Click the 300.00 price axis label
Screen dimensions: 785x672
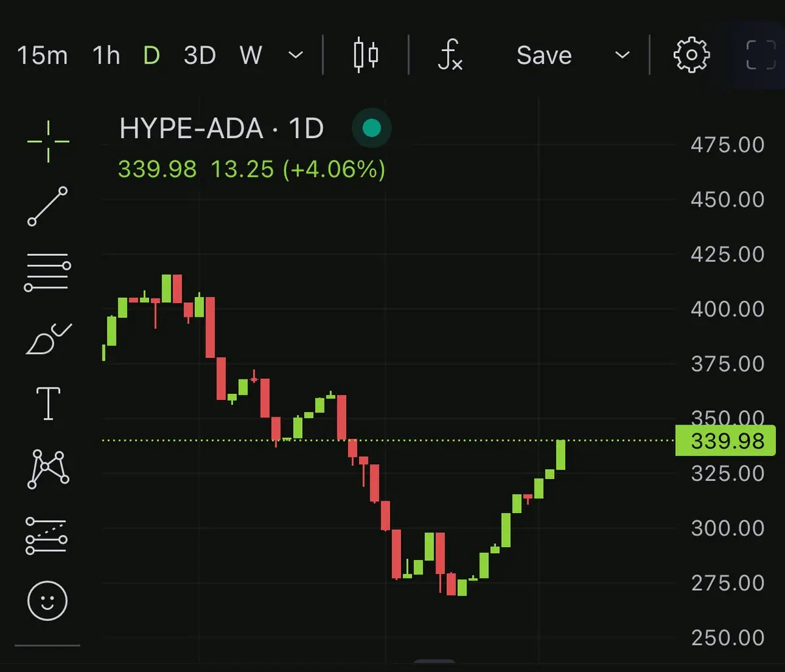[727, 528]
